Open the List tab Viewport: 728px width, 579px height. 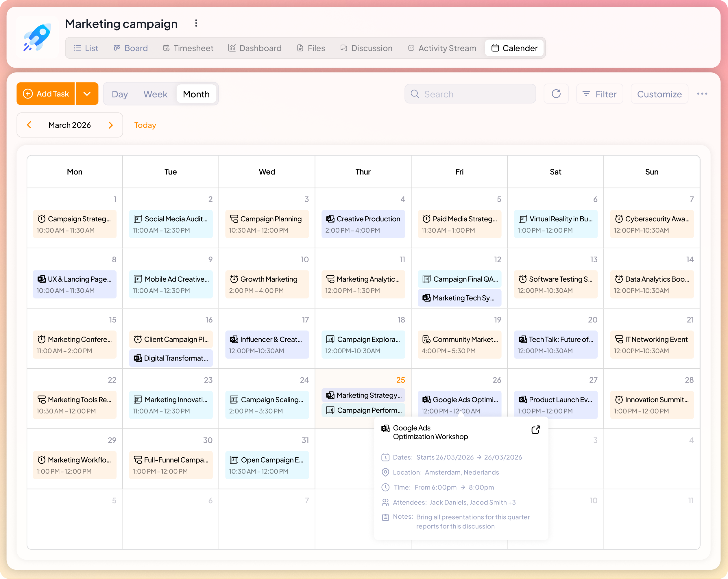(86, 48)
